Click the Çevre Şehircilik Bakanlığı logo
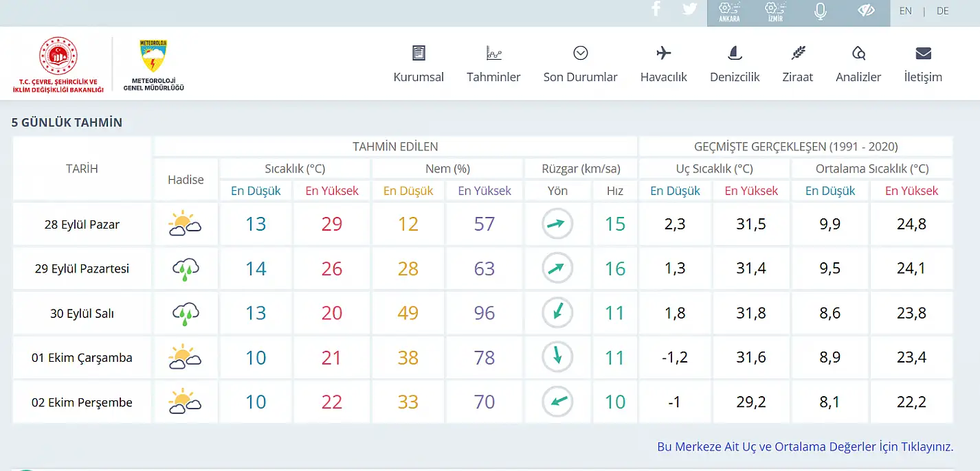Image resolution: width=980 pixels, height=471 pixels. coord(58,65)
